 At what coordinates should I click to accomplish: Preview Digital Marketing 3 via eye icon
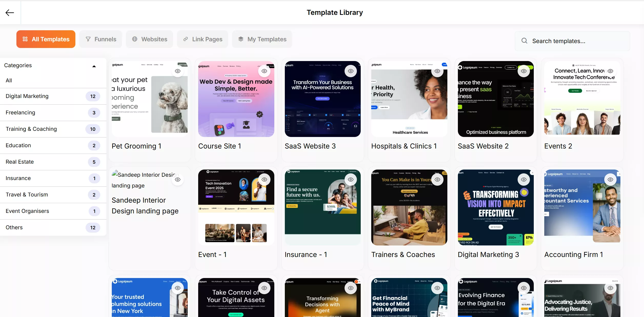tap(524, 180)
